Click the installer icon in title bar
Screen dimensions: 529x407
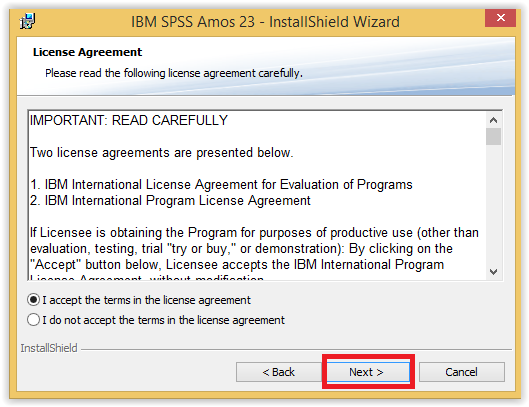(27, 21)
